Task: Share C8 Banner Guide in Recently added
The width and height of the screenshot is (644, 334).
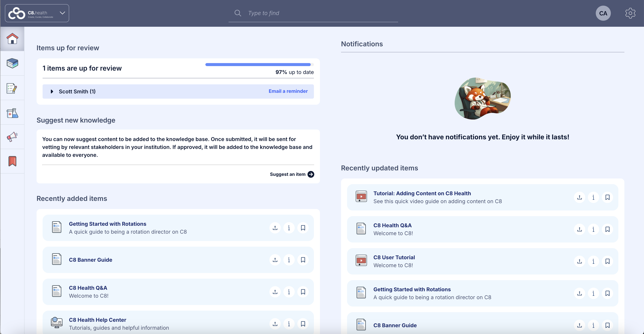Action: [x=275, y=260]
